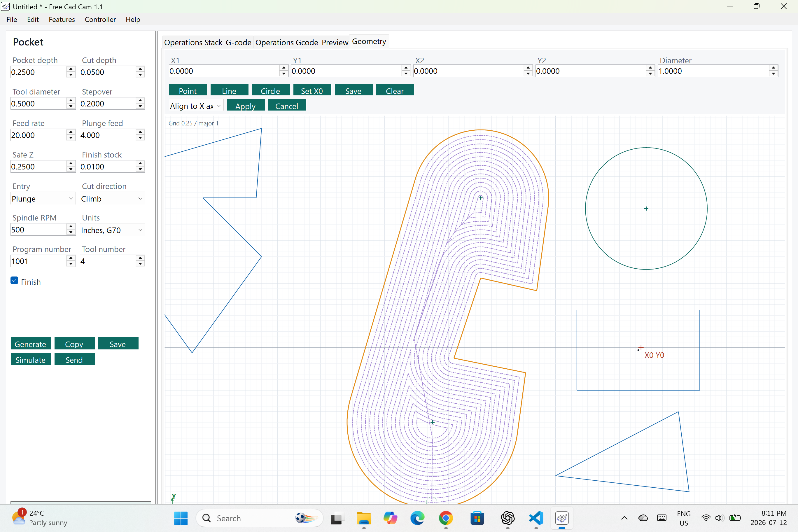
Task: Open the Align to X axis dropdown
Action: pyautogui.click(x=196, y=106)
